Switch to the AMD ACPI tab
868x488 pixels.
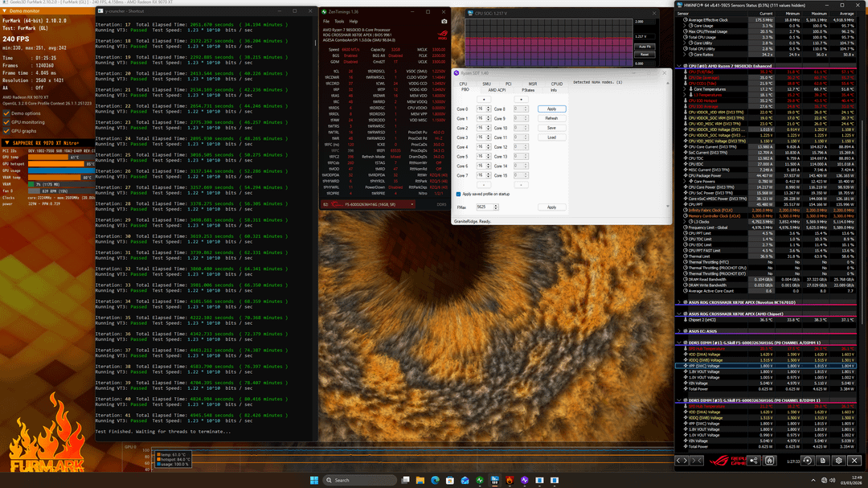(x=497, y=89)
